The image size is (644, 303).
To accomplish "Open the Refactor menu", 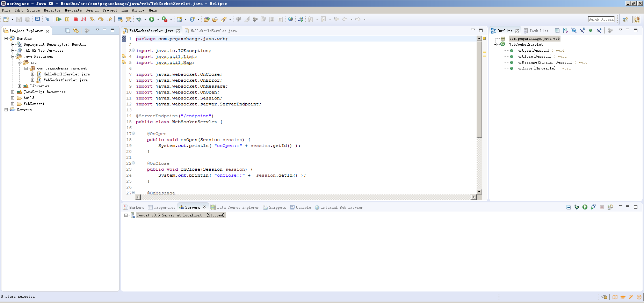I will 52,10.
